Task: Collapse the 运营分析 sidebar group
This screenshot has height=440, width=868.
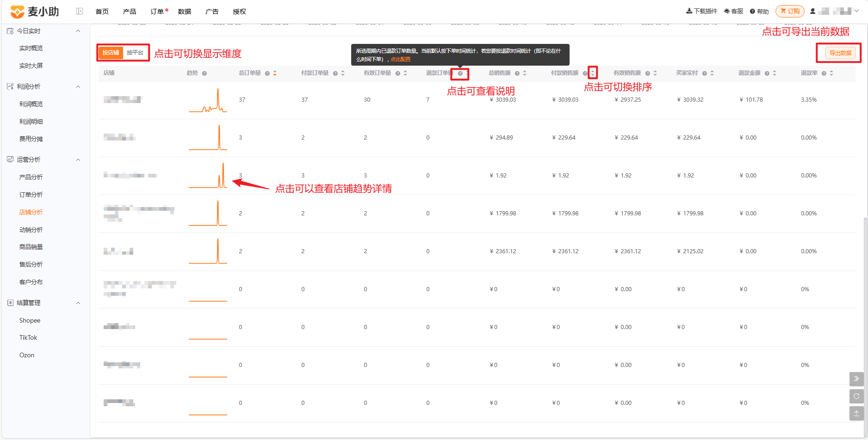Action: click(78, 159)
